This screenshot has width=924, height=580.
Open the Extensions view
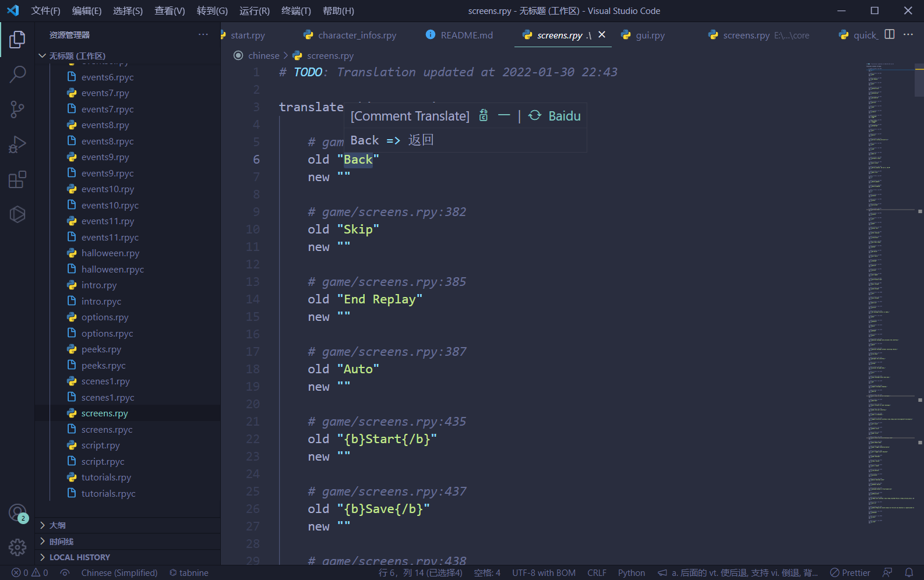click(17, 179)
